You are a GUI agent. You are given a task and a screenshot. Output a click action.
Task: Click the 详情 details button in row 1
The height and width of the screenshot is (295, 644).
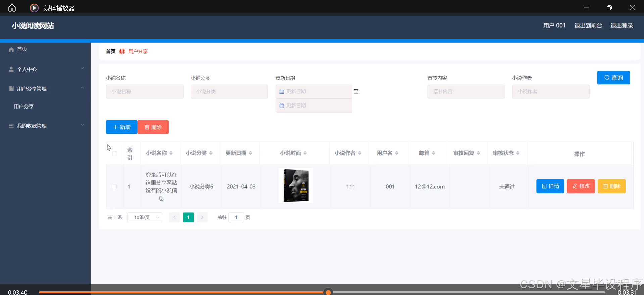pyautogui.click(x=550, y=186)
